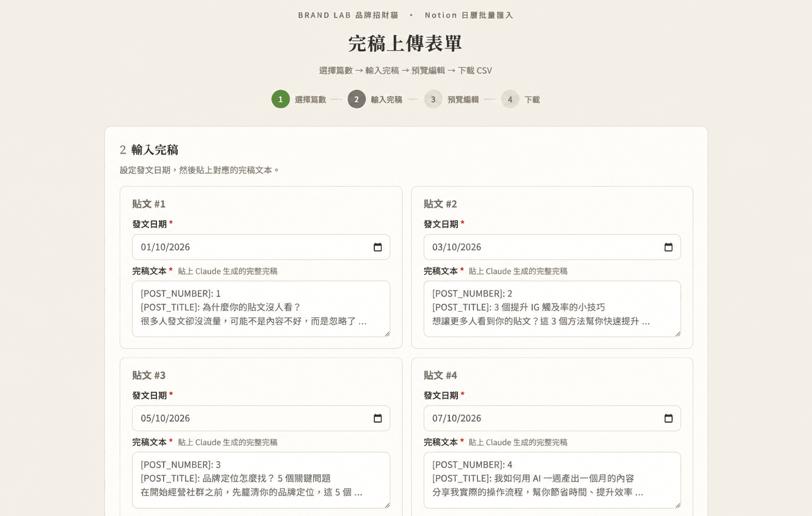Open calendar picker for 貼文 #4 date
Image resolution: width=812 pixels, height=516 pixels.
click(x=668, y=418)
